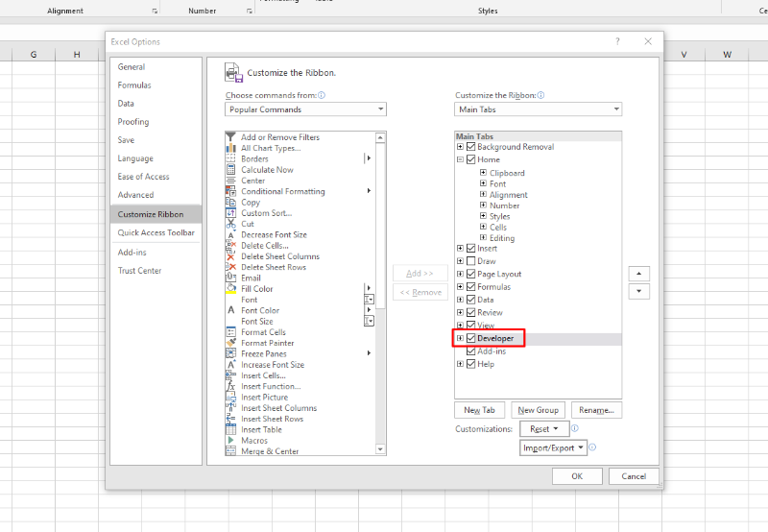
Task: Toggle the Insert tab checkbox
Action: [471, 249]
